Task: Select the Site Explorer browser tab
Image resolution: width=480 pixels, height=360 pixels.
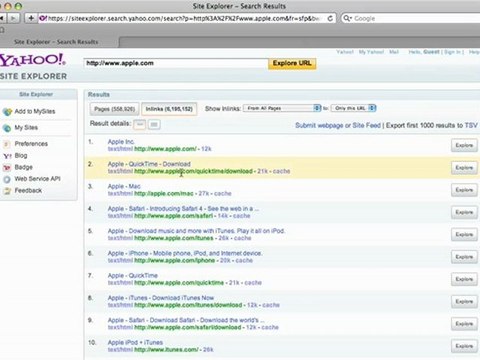Action: click(x=56, y=42)
